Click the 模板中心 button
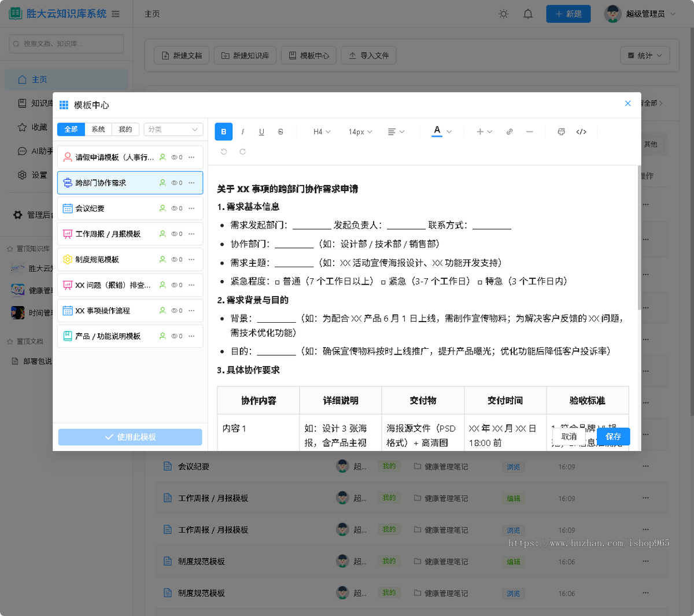 [309, 56]
